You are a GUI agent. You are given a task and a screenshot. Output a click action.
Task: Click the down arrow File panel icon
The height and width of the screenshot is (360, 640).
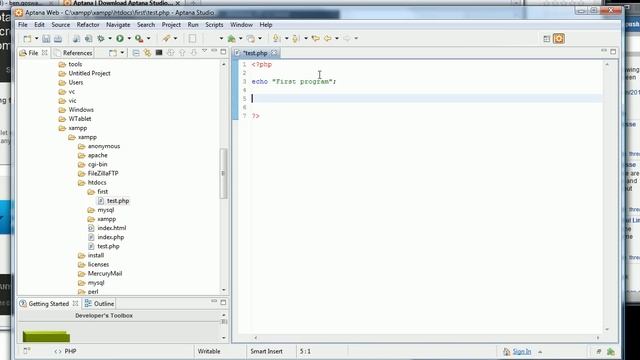tap(193, 53)
